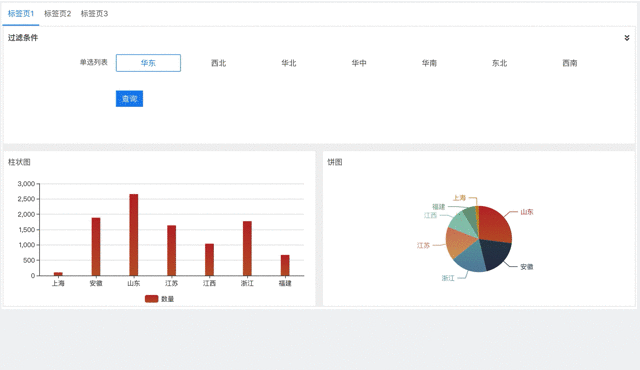Choose the 华南 region option
The height and width of the screenshot is (370, 640).
point(429,63)
